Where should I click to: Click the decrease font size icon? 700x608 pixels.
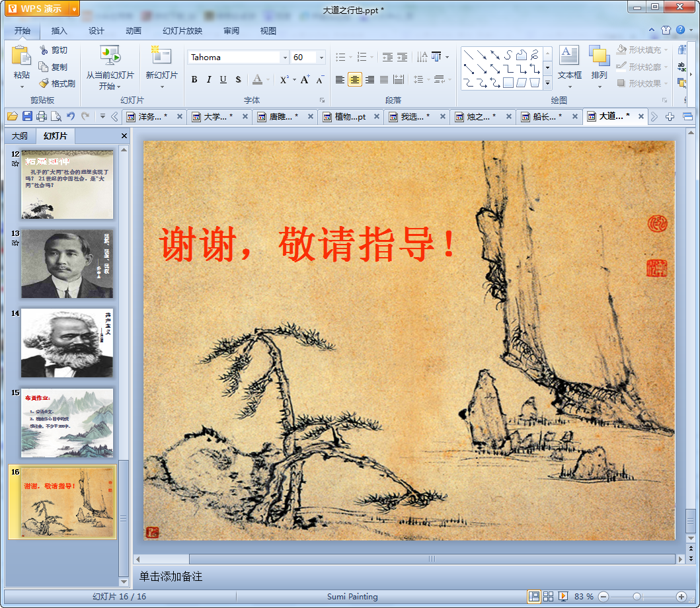click(x=320, y=79)
